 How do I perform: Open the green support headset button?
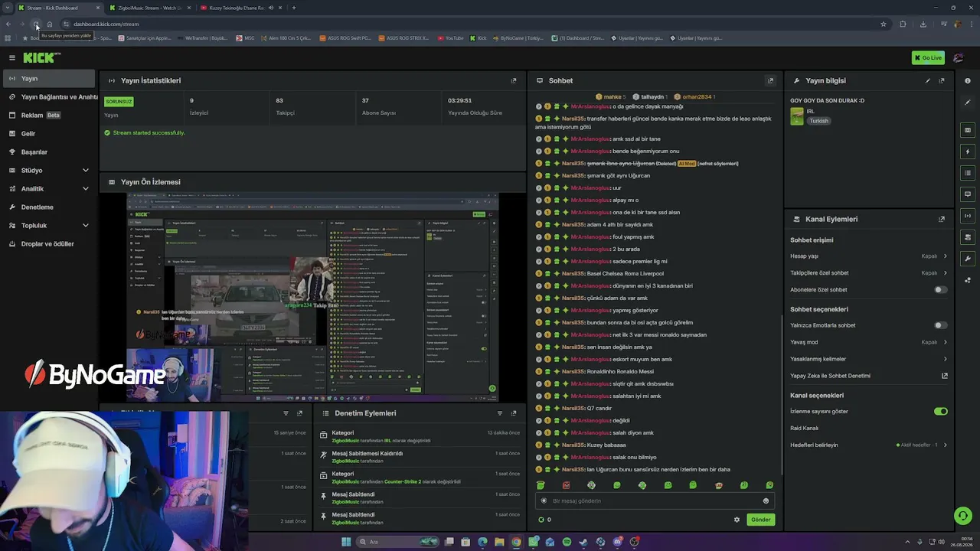coord(963,516)
